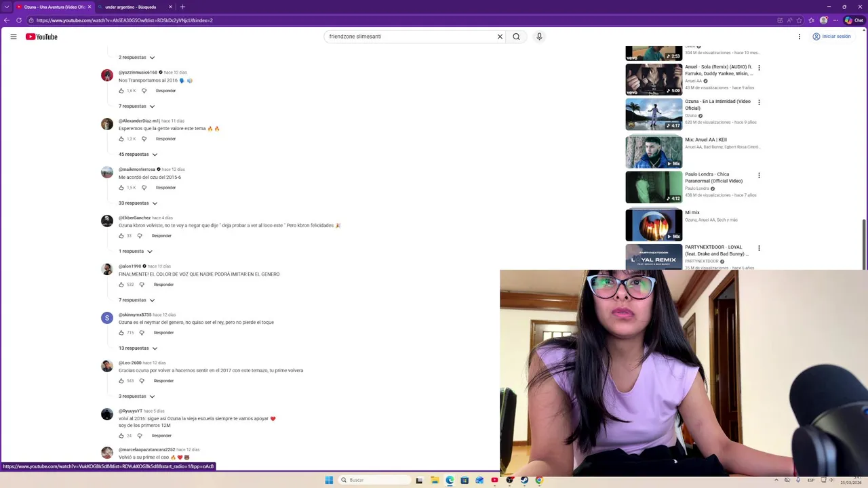The width and height of the screenshot is (868, 488).
Task: Dislike the comment by @yazzinmusic6168
Action: (144, 91)
